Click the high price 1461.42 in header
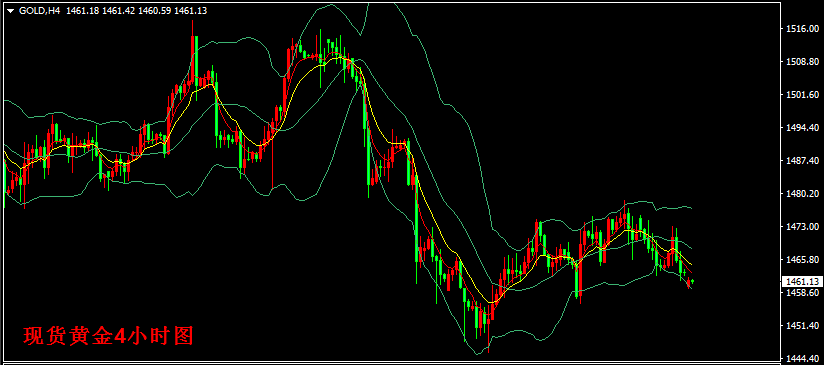 click(118, 11)
